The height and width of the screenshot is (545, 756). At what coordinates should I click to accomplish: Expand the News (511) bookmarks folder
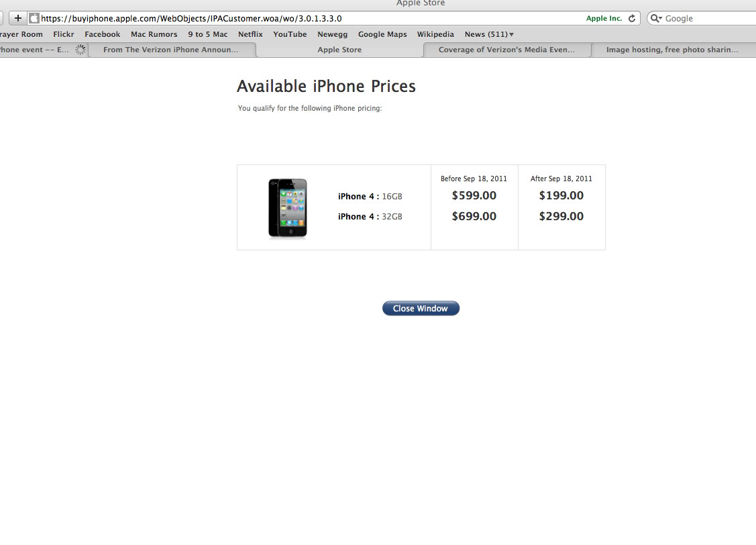[x=489, y=34]
